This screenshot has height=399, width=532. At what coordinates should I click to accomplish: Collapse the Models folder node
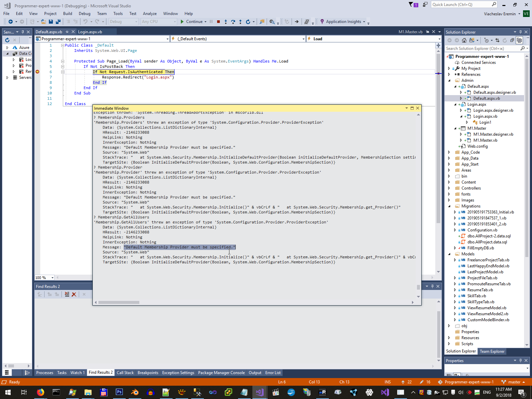(449, 254)
